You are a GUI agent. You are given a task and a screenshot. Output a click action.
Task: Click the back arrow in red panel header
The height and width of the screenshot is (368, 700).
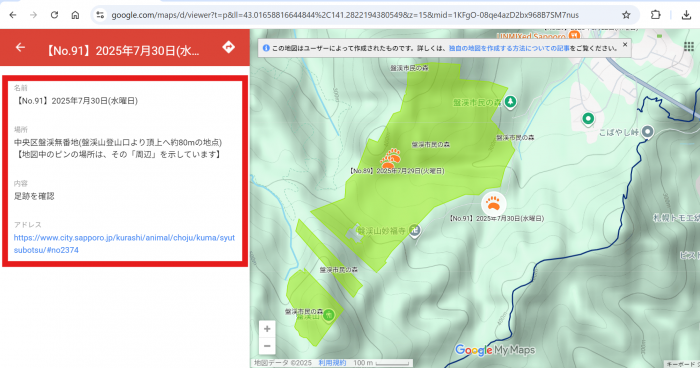(20, 47)
